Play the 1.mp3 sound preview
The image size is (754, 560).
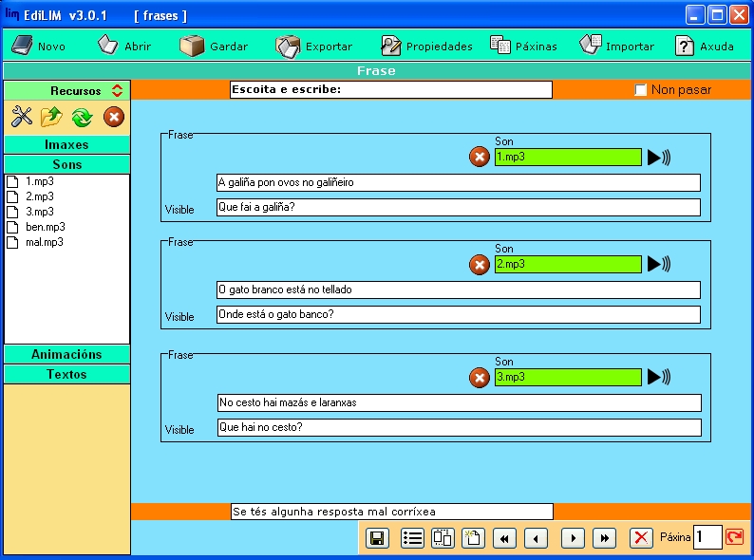(x=658, y=158)
